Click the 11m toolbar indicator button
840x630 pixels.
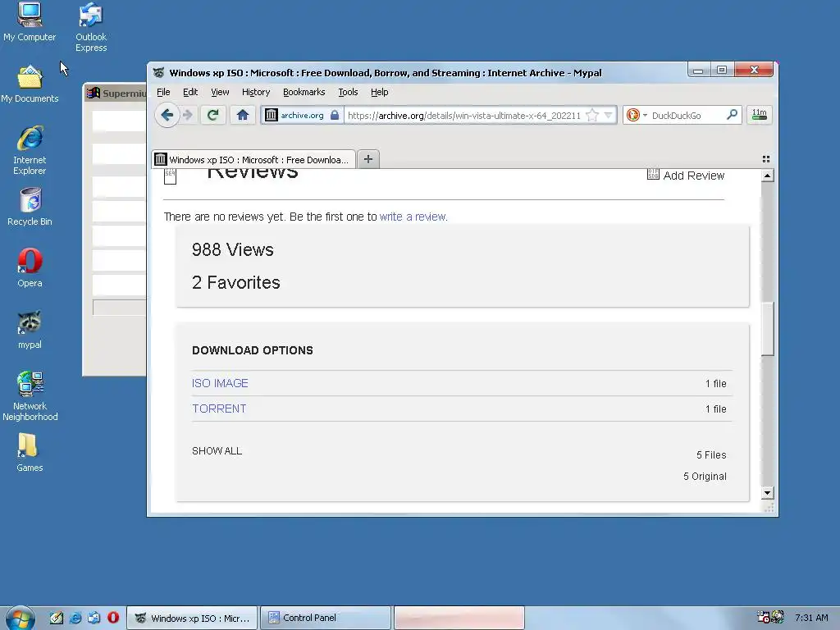pyautogui.click(x=759, y=115)
